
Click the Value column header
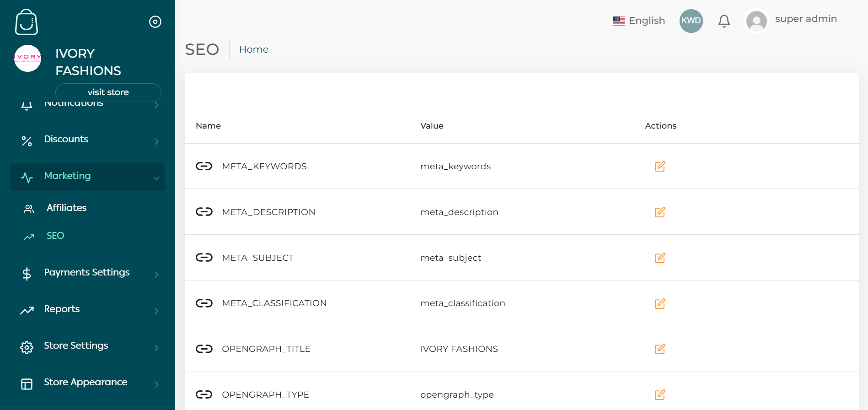432,126
